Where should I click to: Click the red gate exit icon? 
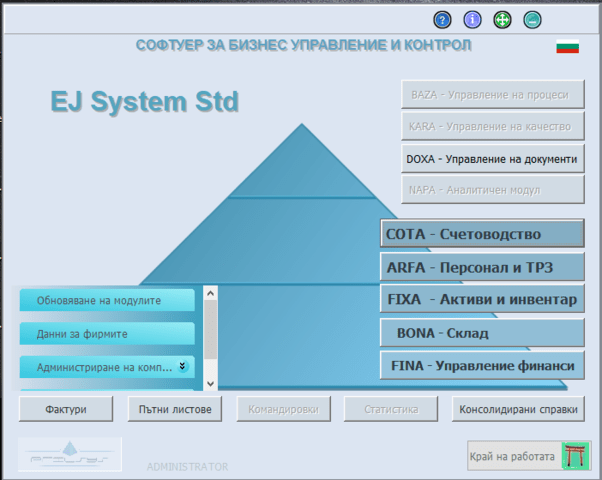coord(576,456)
